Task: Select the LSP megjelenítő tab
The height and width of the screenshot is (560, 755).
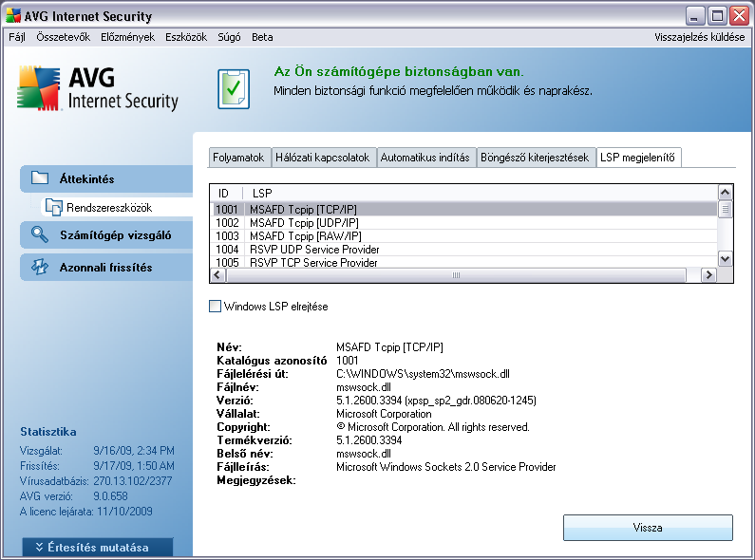Action: (x=638, y=158)
